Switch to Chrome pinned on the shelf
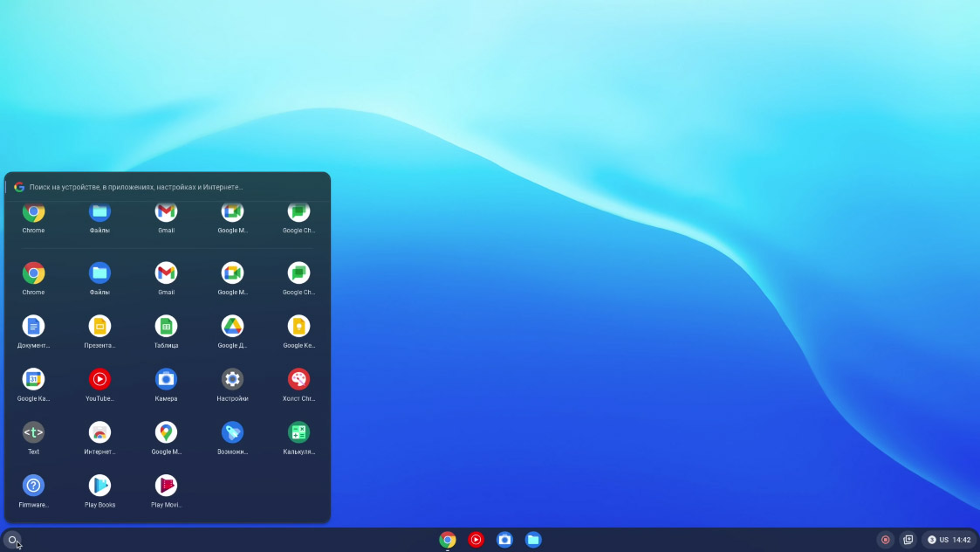980x552 pixels. (448, 540)
